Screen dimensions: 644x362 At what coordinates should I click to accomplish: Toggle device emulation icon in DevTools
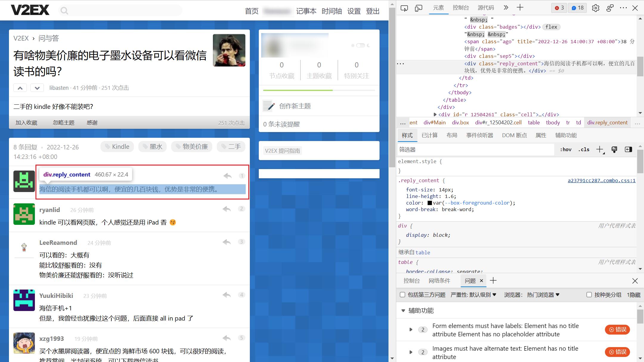click(419, 8)
